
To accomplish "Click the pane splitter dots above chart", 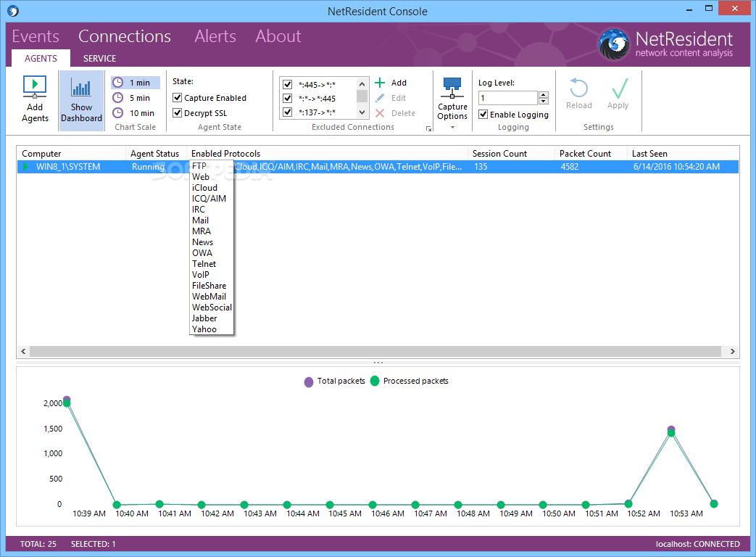I will coord(378,363).
